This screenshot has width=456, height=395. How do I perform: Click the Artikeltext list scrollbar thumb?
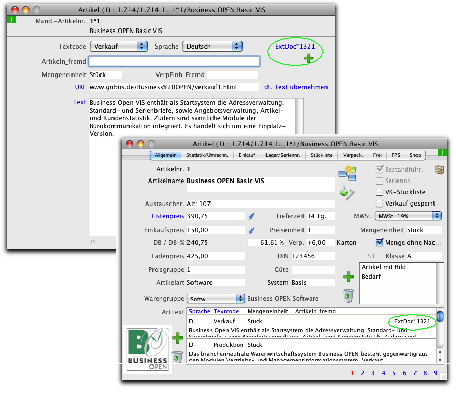coord(440,316)
